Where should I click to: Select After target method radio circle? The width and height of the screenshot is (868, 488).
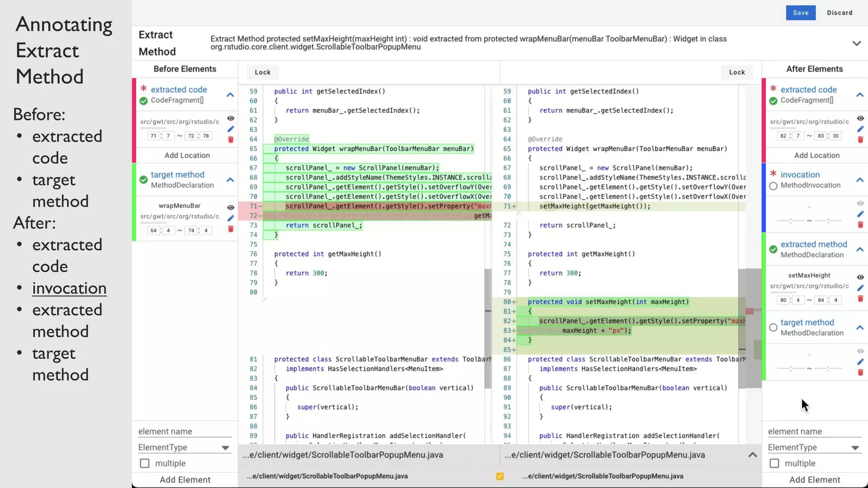(x=773, y=327)
